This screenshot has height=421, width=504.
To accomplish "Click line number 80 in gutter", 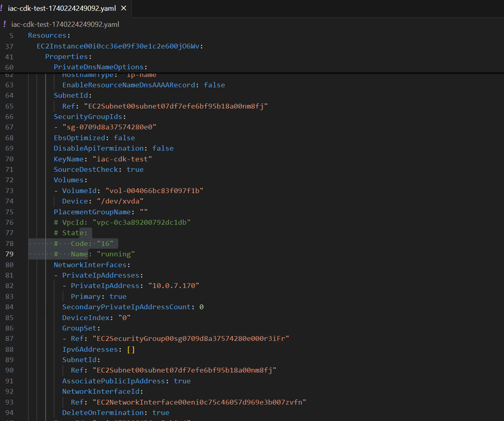I will 9,265.
